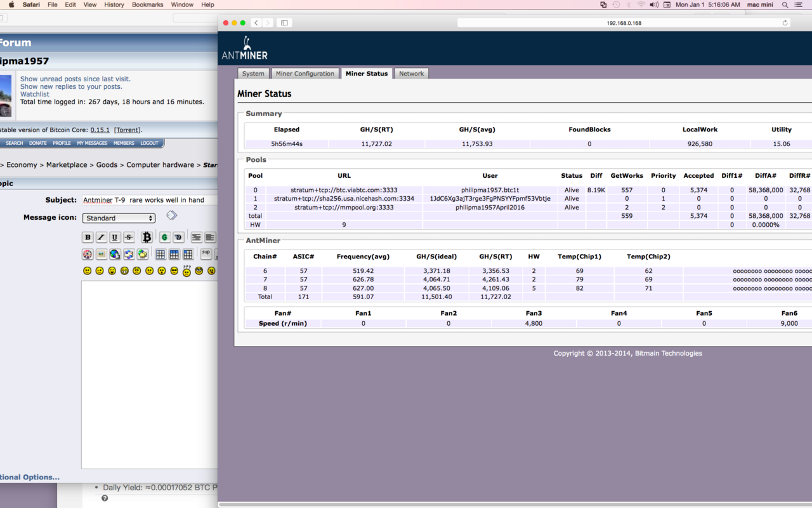Click the 0.15.1 Bitcoin Core link
Viewport: 812px width, 508px height.
tap(100, 130)
